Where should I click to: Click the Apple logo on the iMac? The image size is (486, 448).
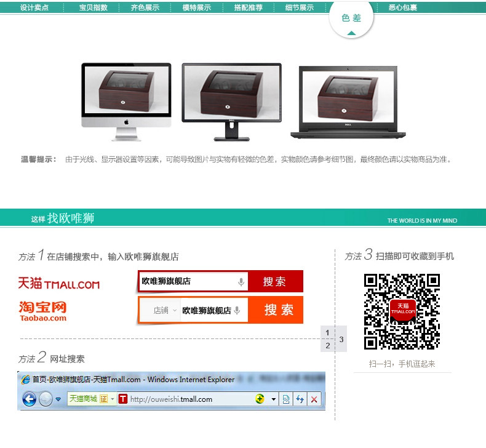[x=127, y=122]
